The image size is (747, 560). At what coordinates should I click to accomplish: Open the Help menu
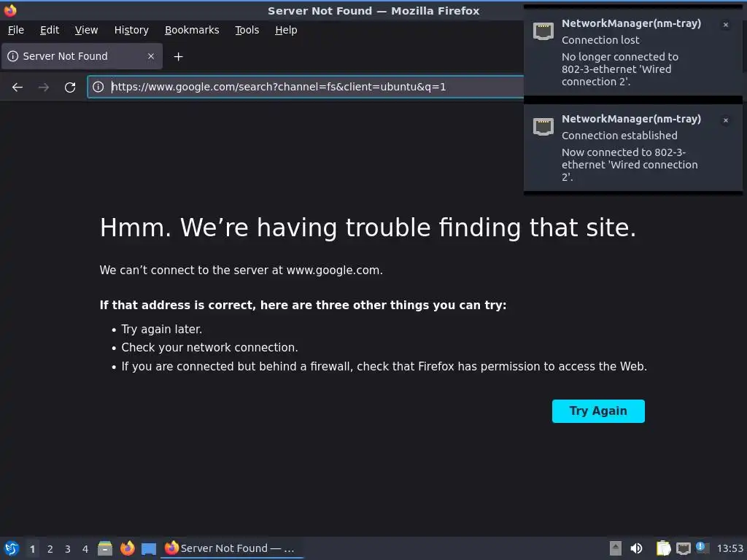click(x=286, y=30)
